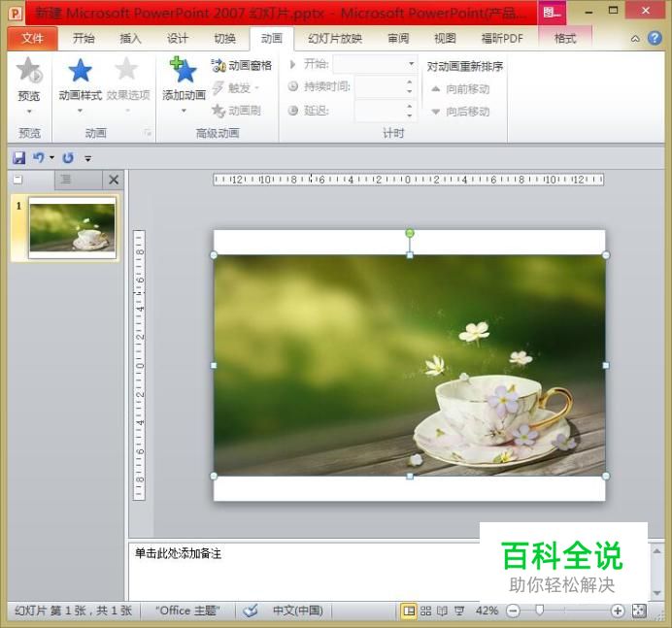Image resolution: width=672 pixels, height=628 pixels.
Task: Expand the Undo history dropdown
Action: pos(51,158)
